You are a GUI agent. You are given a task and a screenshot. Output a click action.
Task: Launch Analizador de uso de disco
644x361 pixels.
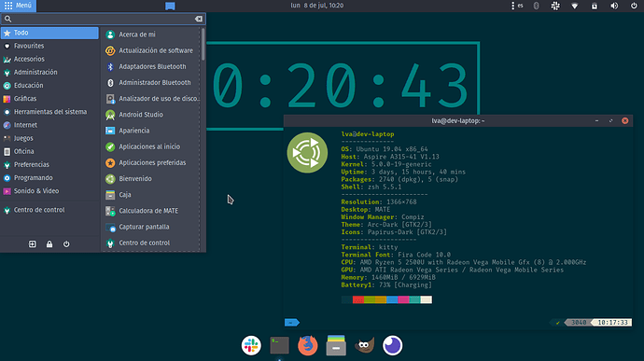coord(151,99)
